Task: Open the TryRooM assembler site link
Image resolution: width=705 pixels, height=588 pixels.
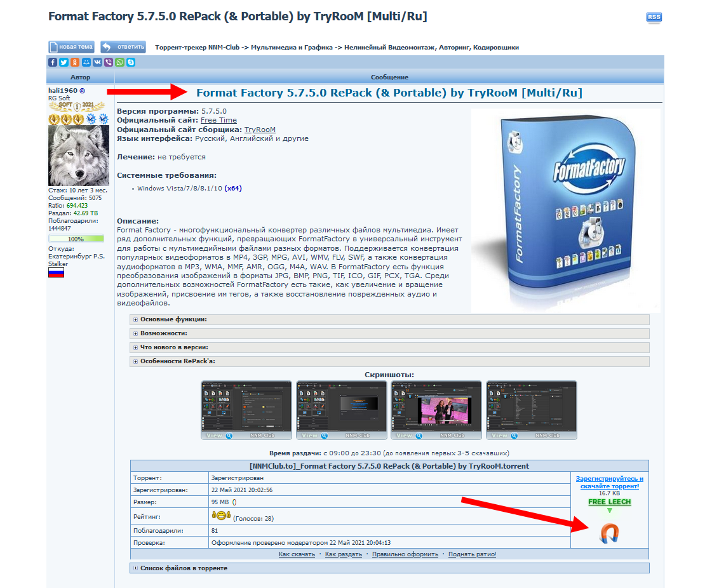Action: coord(260,130)
